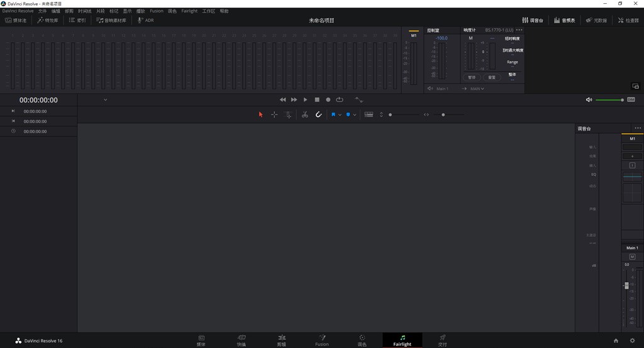Open the timeline view options icon
Image resolution: width=644 pixels, height=348 pixels.
pos(369,114)
